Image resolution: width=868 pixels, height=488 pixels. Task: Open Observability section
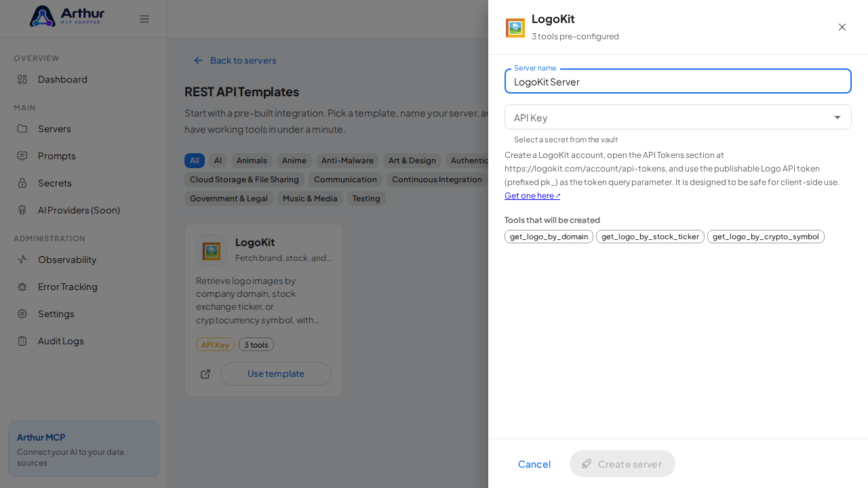(84, 260)
